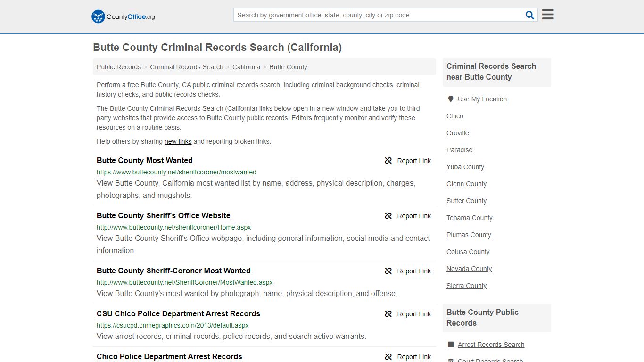Open the hamburger navigation menu
Screen dimensions: 644x362
click(547, 14)
